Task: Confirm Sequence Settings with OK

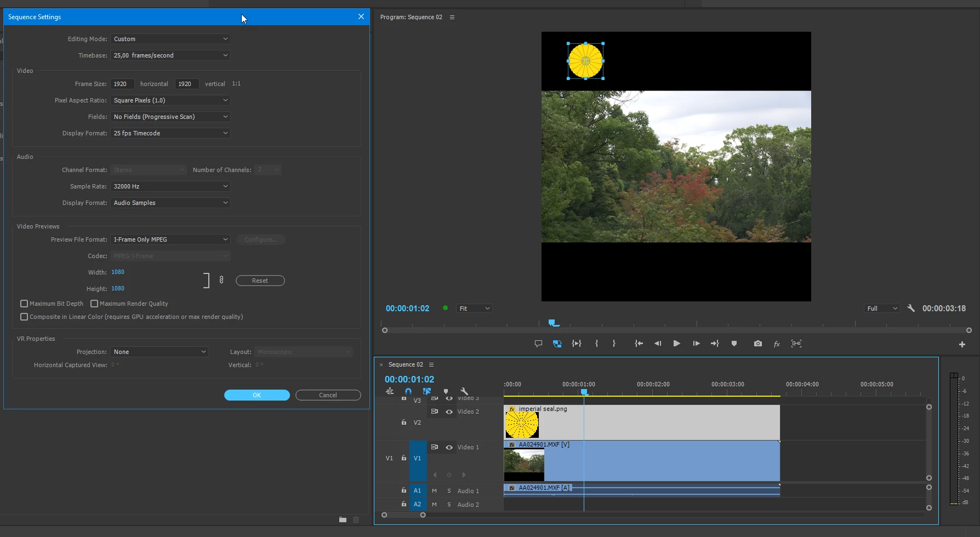Action: (257, 395)
